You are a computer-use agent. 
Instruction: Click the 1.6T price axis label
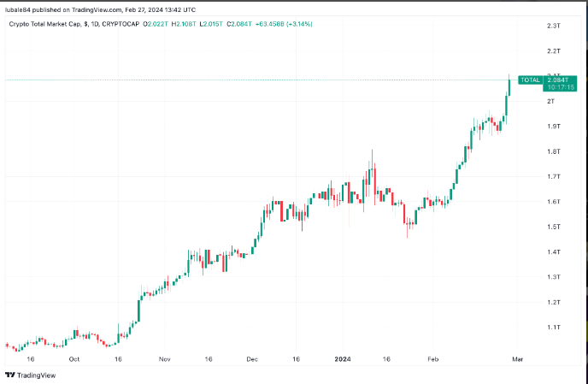(x=554, y=202)
